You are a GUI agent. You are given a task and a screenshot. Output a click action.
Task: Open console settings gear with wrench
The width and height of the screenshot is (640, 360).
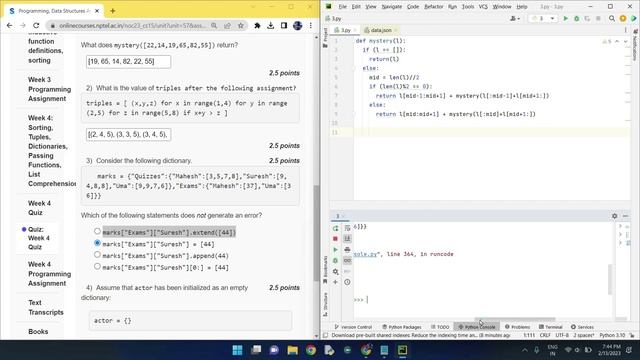tap(336, 271)
